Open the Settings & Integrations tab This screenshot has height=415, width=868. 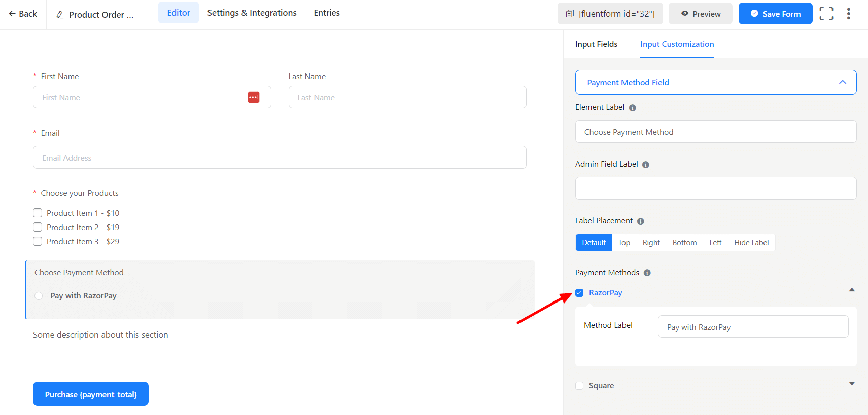(x=252, y=13)
